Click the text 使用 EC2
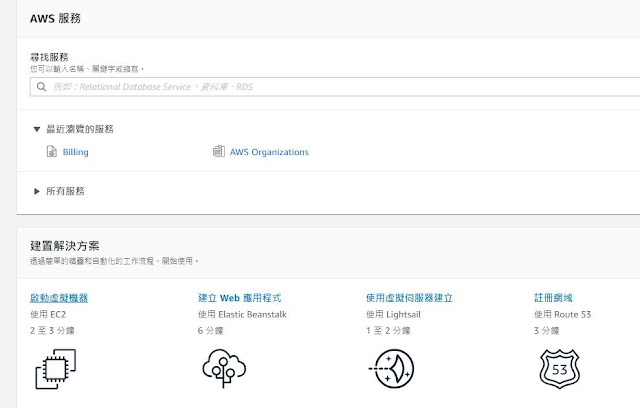The height and width of the screenshot is (408, 640). [48, 315]
